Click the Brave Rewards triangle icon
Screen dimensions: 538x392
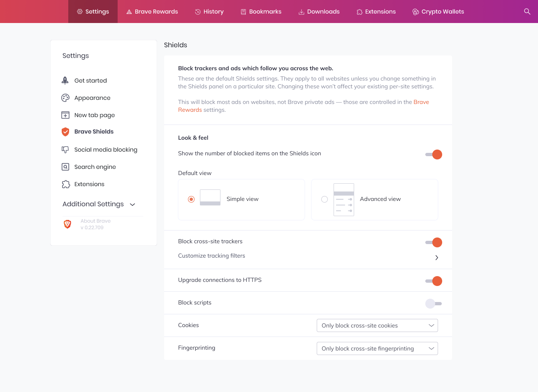coord(129,12)
